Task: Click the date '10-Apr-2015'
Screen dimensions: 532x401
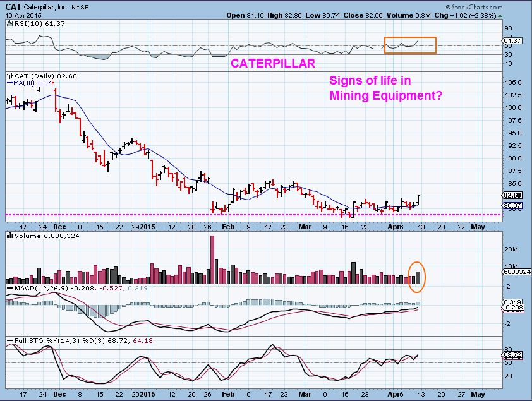Action: click(23, 16)
